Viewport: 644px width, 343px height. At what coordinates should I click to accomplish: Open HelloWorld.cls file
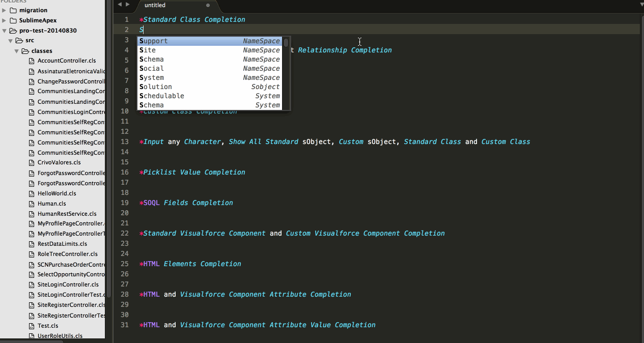click(x=57, y=193)
